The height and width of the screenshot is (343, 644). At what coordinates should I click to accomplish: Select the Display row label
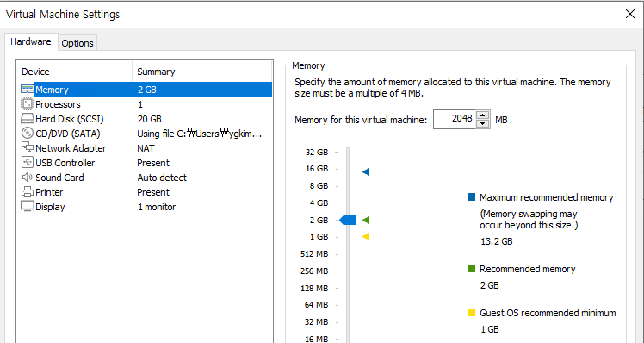(50, 208)
